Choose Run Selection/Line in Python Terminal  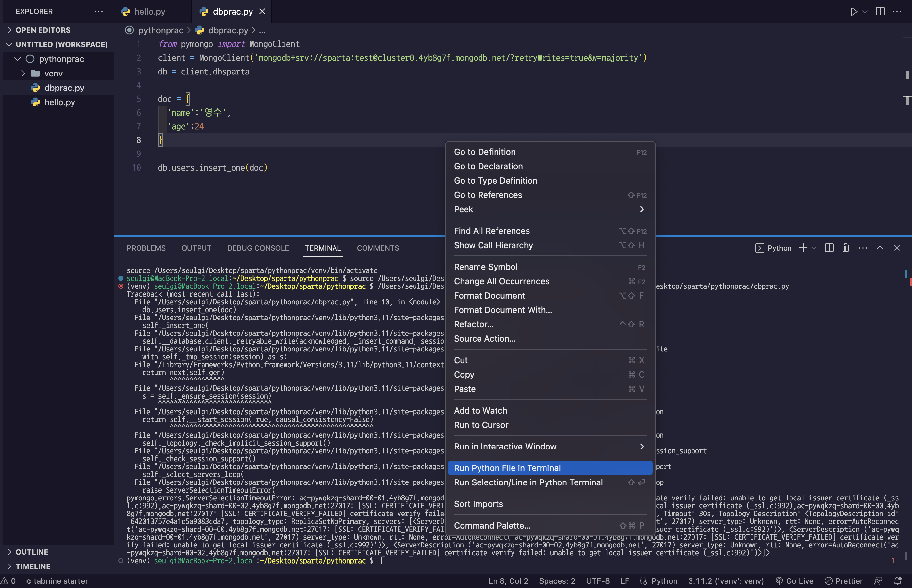pyautogui.click(x=550, y=482)
